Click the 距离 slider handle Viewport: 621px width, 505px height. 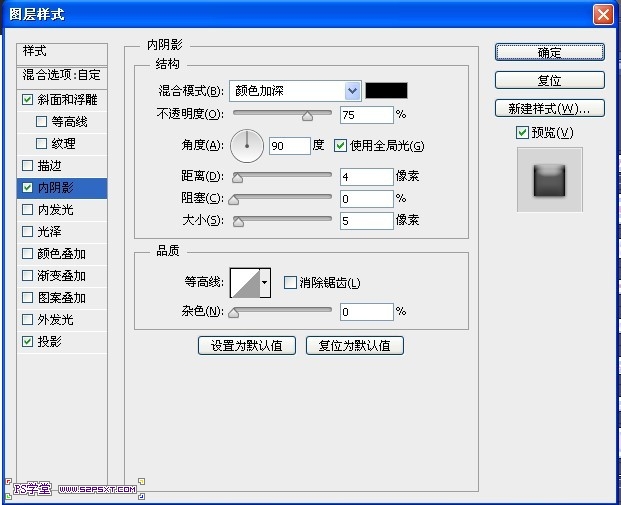(238, 177)
